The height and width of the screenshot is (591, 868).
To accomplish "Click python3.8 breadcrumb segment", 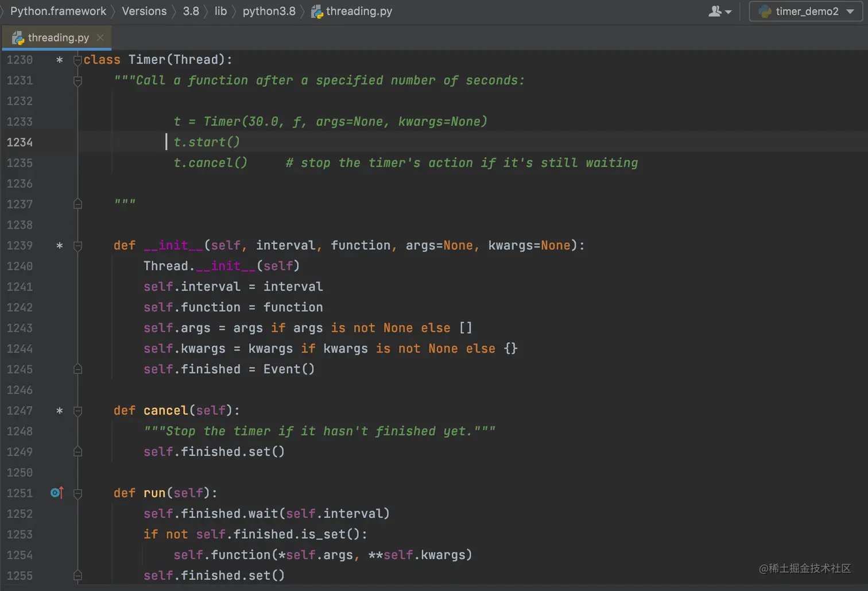I will tap(269, 11).
